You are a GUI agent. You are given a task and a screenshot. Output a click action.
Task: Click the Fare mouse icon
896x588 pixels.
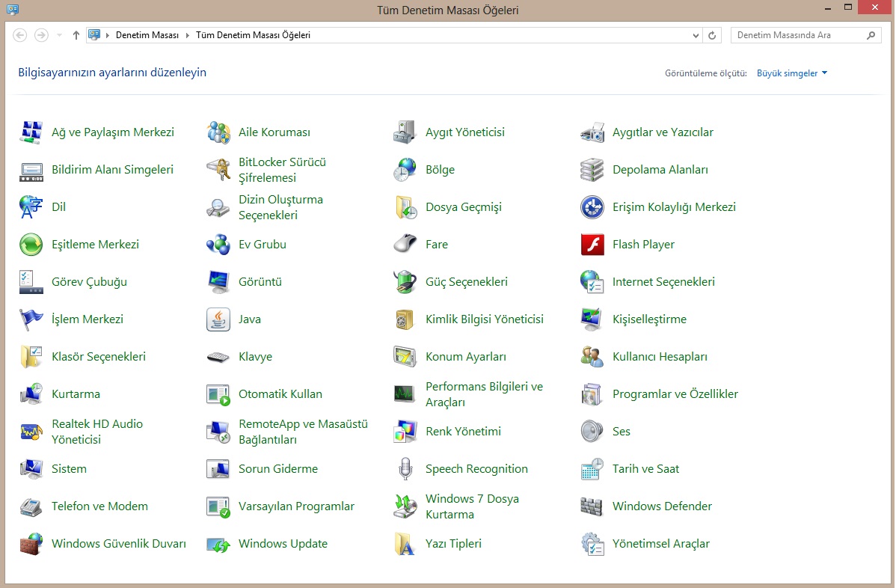point(405,245)
